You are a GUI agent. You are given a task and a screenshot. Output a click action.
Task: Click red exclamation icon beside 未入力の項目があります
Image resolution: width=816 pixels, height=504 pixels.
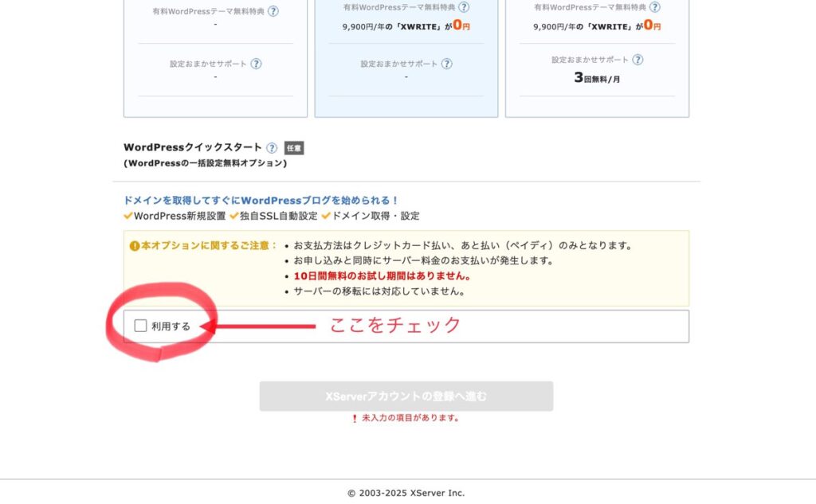(x=355, y=418)
